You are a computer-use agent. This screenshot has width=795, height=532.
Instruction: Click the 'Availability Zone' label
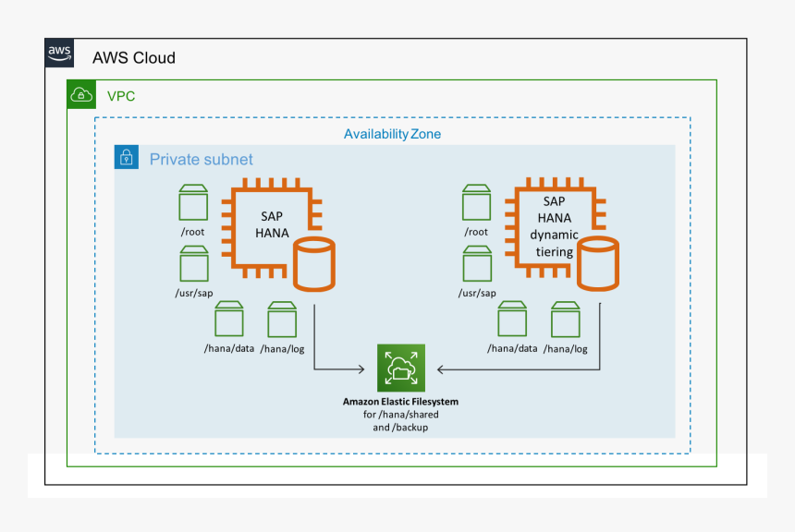[x=393, y=134]
